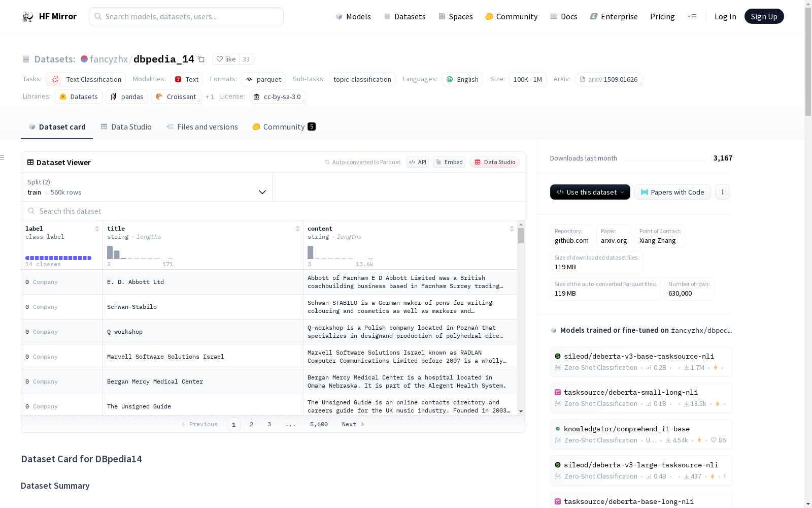The width and height of the screenshot is (812, 508).
Task: Like the dbpedia_14 dataset
Action: tap(226, 59)
